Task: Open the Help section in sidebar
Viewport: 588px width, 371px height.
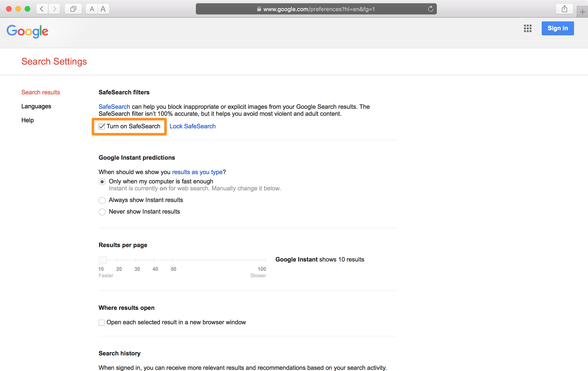Action: [27, 120]
